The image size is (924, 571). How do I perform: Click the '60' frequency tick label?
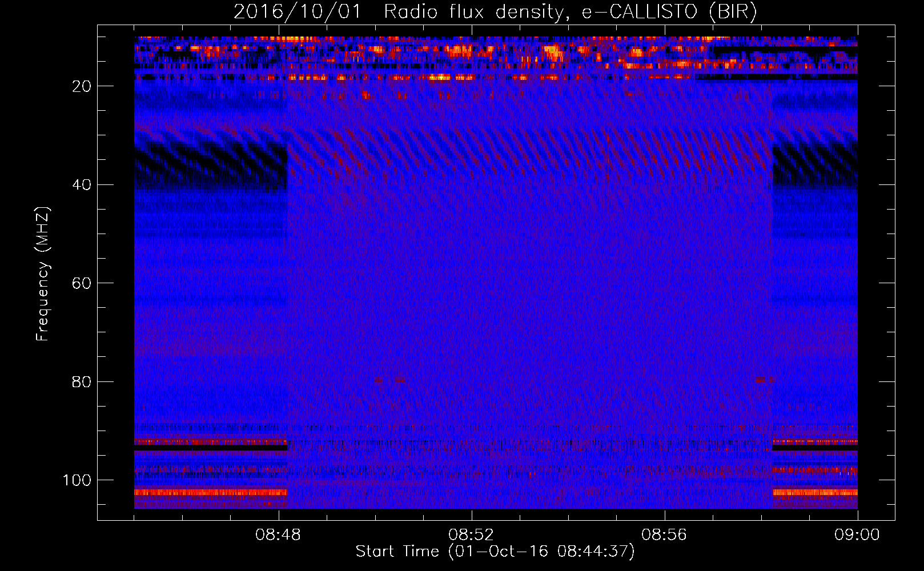pos(82,283)
